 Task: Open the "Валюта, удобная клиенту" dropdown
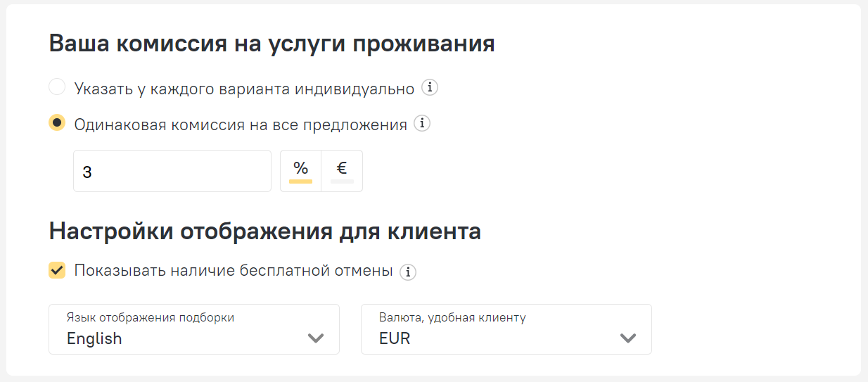point(506,329)
